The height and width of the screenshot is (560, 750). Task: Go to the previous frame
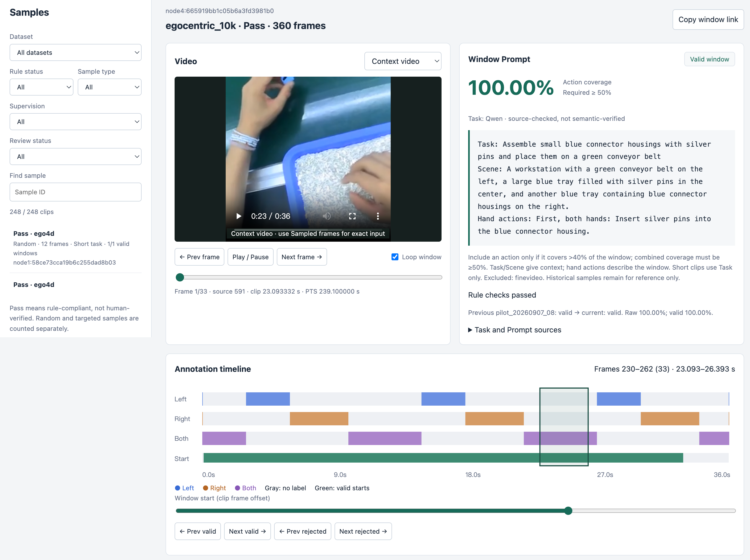[x=199, y=257]
